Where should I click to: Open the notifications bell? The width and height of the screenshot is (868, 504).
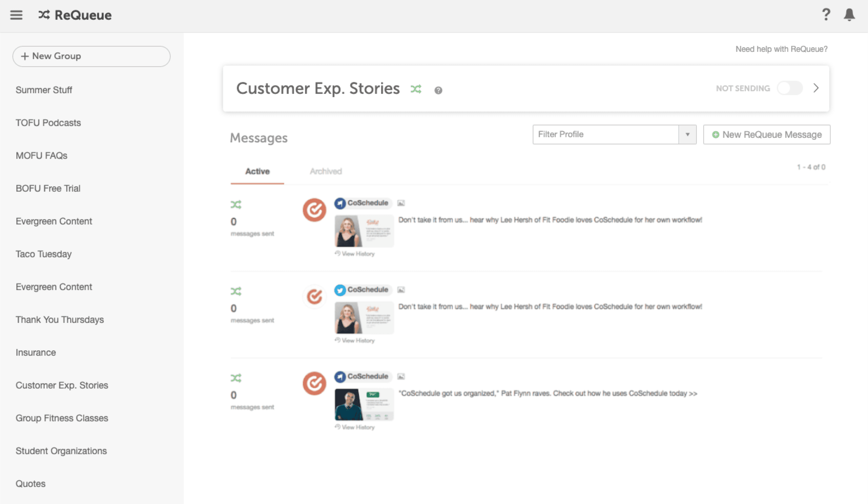849,14
